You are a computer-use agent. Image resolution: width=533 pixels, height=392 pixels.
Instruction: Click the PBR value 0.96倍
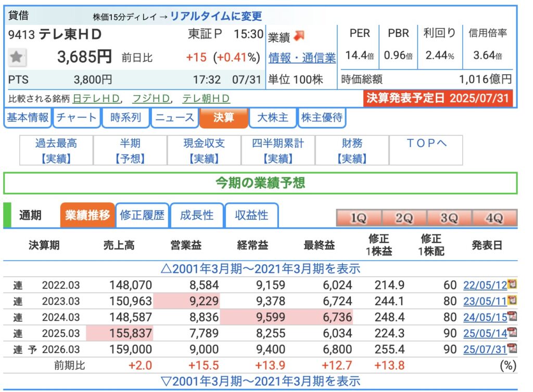click(x=398, y=55)
